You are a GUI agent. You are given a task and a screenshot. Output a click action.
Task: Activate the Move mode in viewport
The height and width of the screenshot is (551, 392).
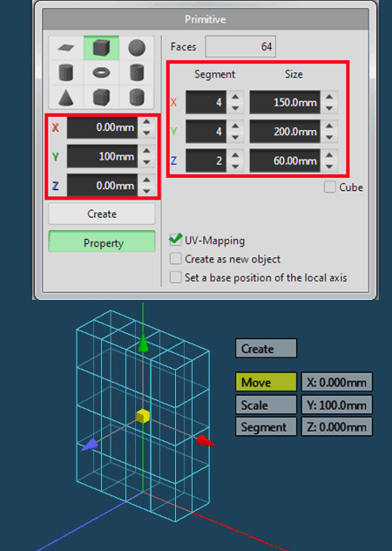266,382
